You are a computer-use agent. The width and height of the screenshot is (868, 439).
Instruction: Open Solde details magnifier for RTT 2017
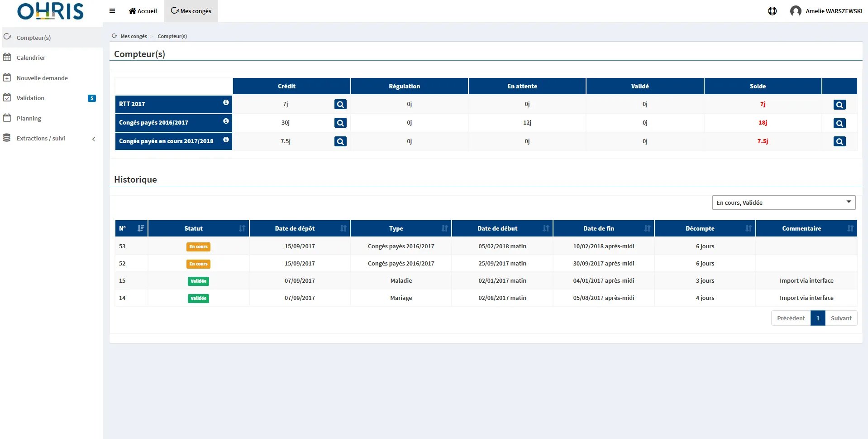coord(839,105)
